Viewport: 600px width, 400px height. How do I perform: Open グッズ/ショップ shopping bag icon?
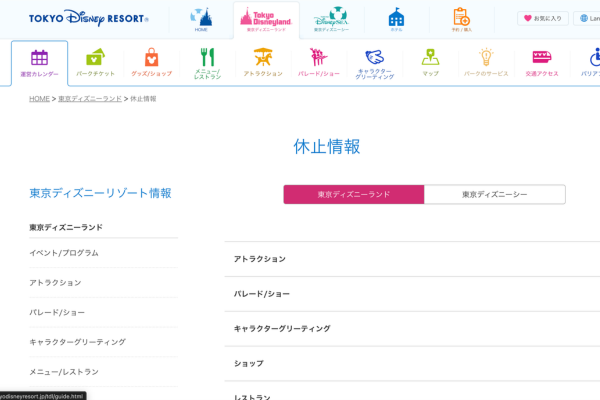click(152, 63)
